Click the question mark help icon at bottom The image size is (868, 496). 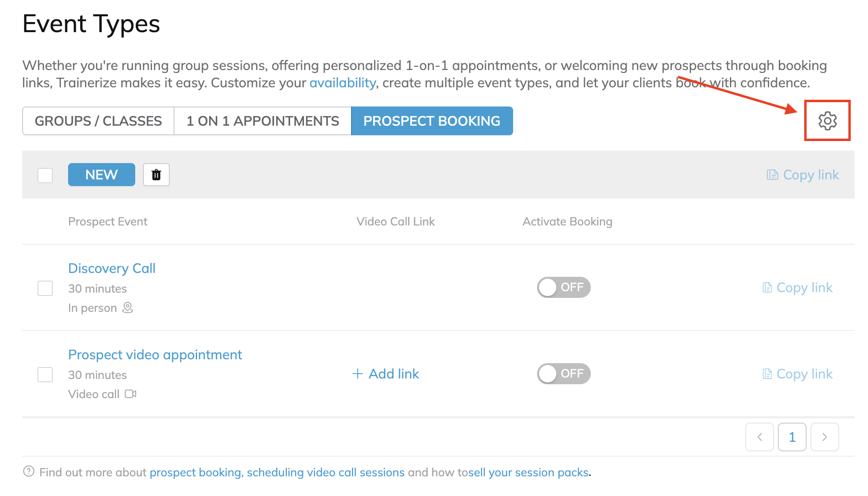point(29,472)
